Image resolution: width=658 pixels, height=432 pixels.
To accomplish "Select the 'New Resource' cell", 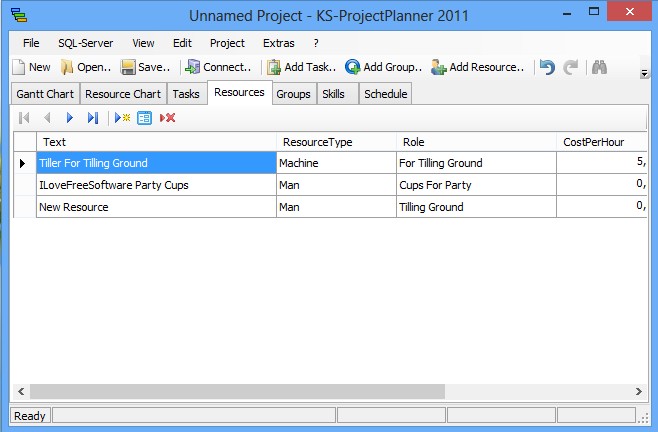I will (x=157, y=207).
